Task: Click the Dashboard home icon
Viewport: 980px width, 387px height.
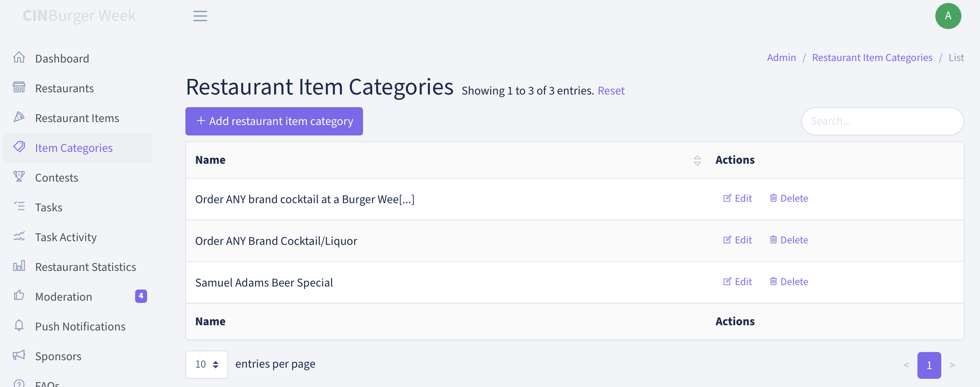Action: pyautogui.click(x=19, y=57)
